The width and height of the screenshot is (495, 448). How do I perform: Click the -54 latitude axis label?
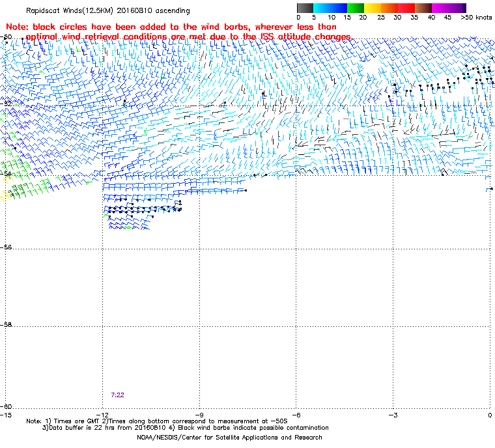[7, 174]
